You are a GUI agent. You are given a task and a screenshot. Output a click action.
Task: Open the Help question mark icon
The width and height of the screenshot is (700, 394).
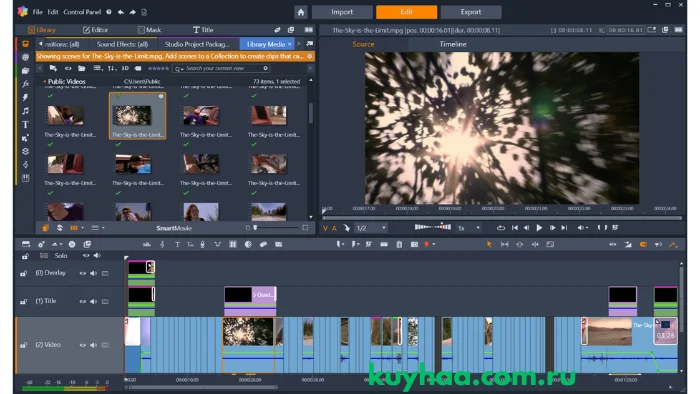click(109, 12)
